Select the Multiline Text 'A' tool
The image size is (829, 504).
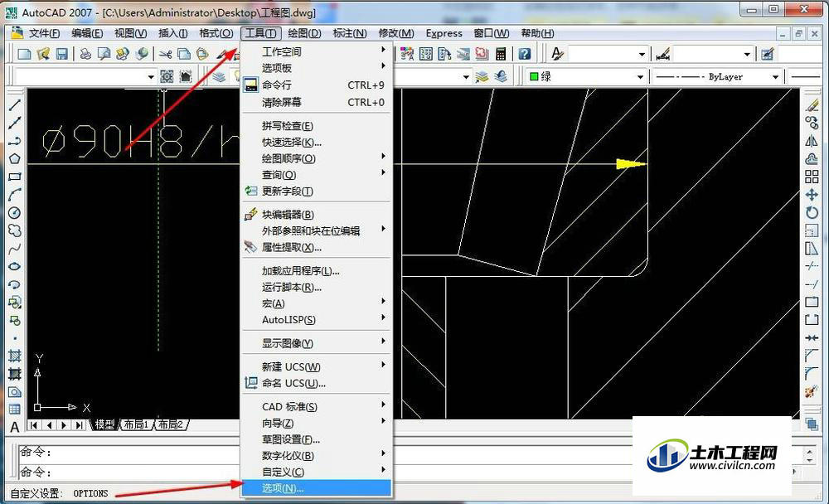coord(14,427)
